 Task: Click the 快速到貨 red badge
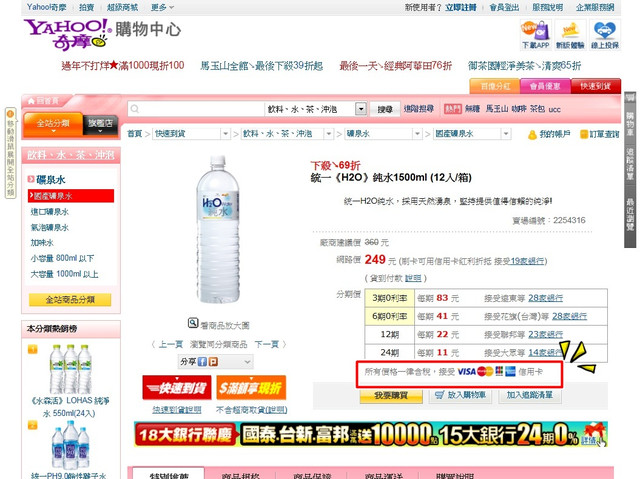point(177,387)
